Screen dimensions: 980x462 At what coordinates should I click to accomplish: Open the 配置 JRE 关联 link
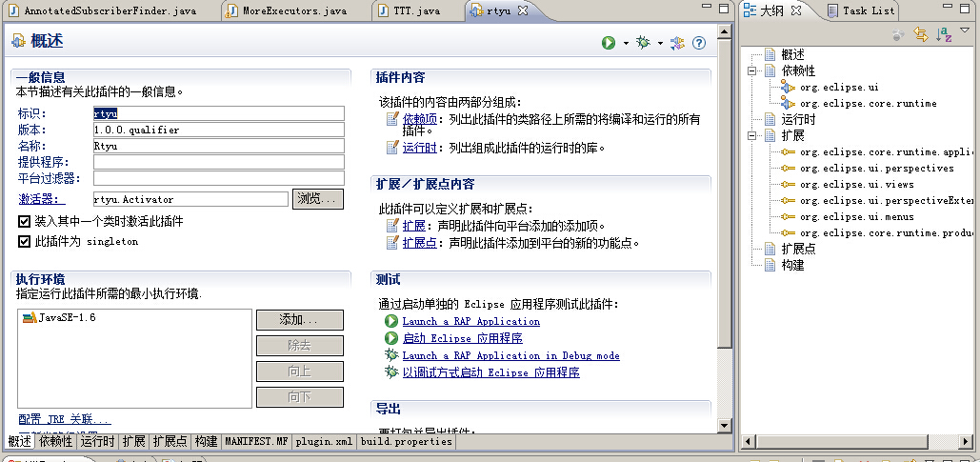(65, 419)
